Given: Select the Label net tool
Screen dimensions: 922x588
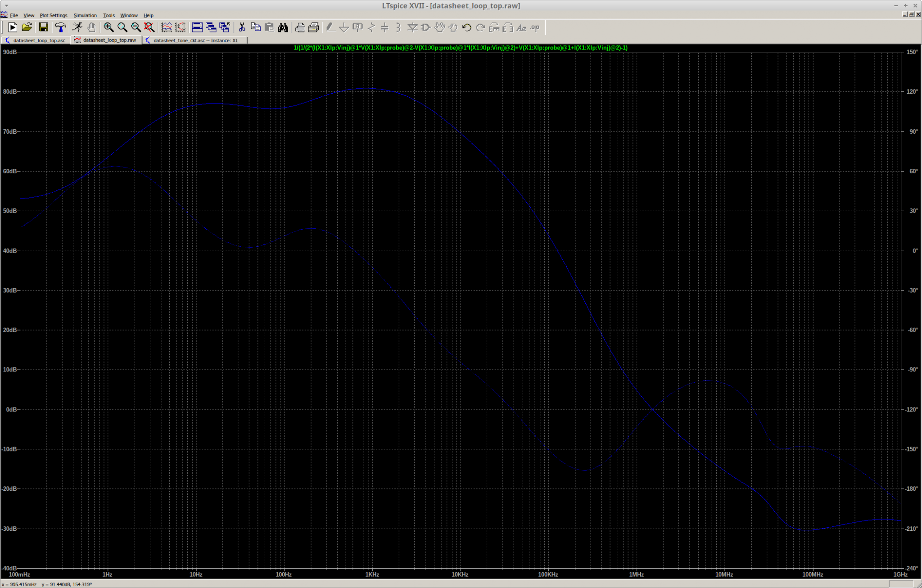Looking at the screenshot, I should point(357,27).
